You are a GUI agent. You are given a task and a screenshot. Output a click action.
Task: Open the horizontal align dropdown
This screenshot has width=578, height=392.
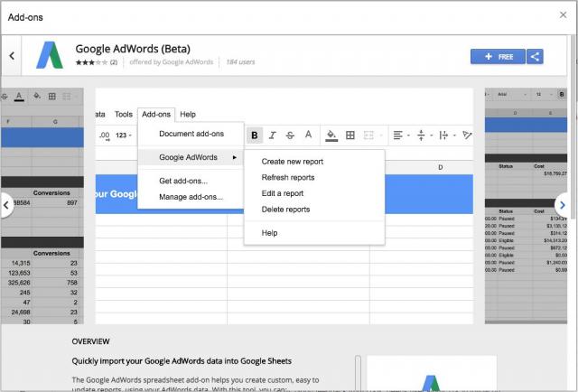click(x=401, y=135)
